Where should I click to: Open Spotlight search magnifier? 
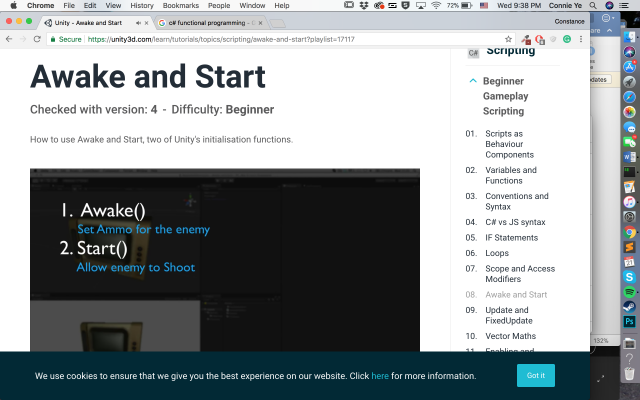coord(593,5)
